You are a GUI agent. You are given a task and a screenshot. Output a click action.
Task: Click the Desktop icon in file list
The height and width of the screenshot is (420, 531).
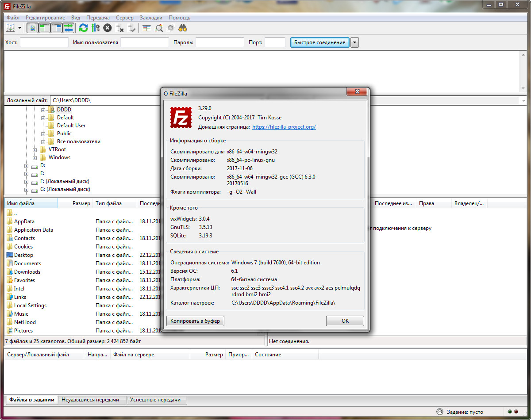(x=10, y=255)
